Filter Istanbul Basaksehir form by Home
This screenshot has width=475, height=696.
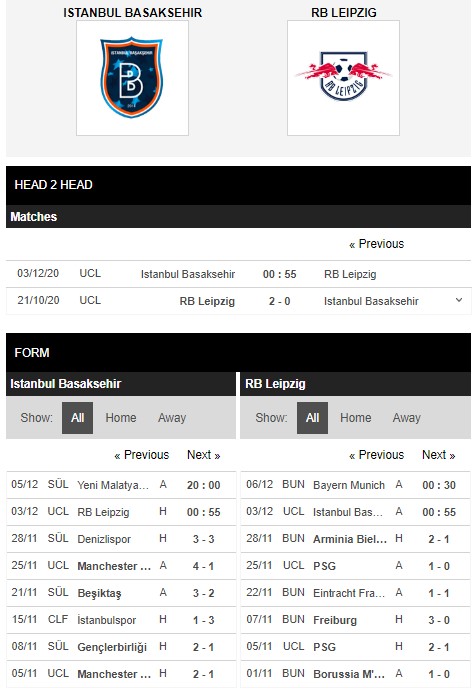121,418
